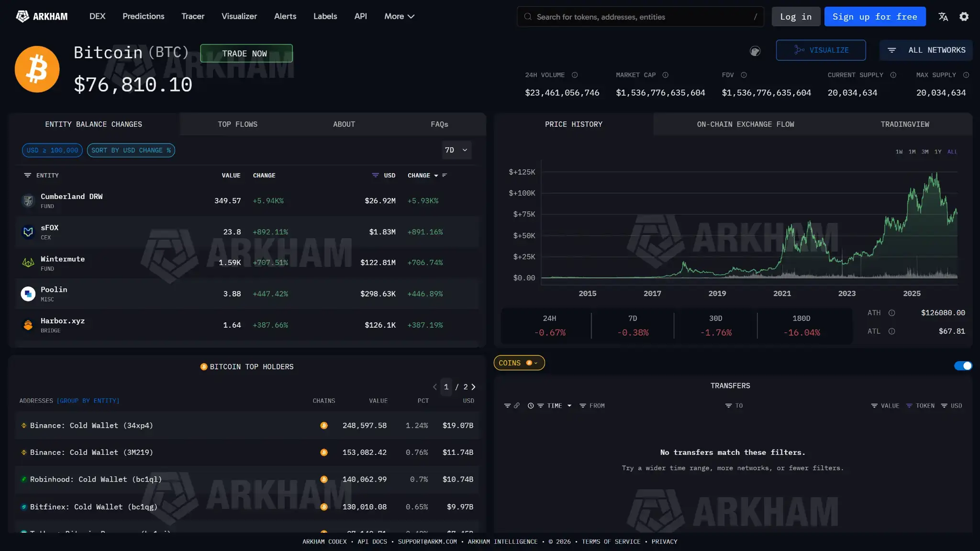Click the Wintermute entity icon

(x=28, y=263)
